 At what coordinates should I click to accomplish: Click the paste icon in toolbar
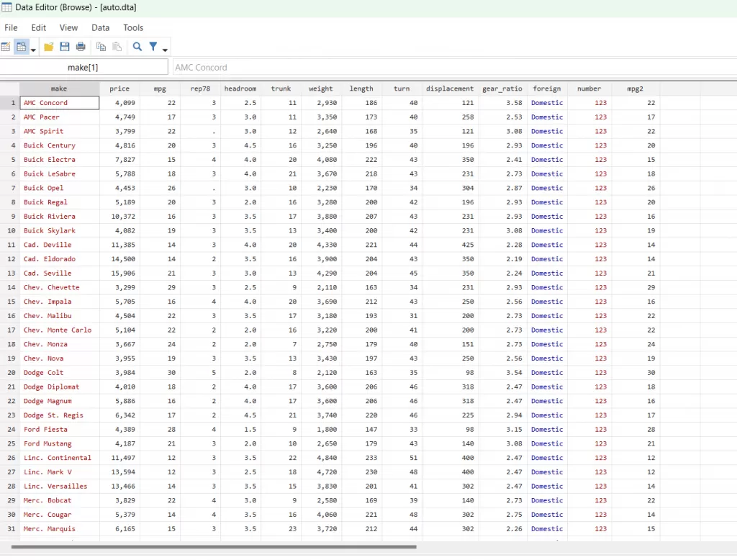click(117, 47)
